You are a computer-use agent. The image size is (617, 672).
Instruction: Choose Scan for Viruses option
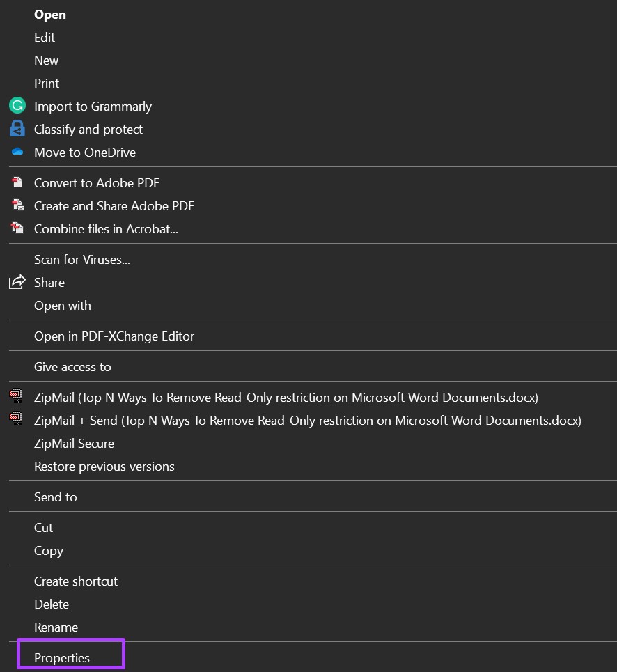pyautogui.click(x=82, y=260)
